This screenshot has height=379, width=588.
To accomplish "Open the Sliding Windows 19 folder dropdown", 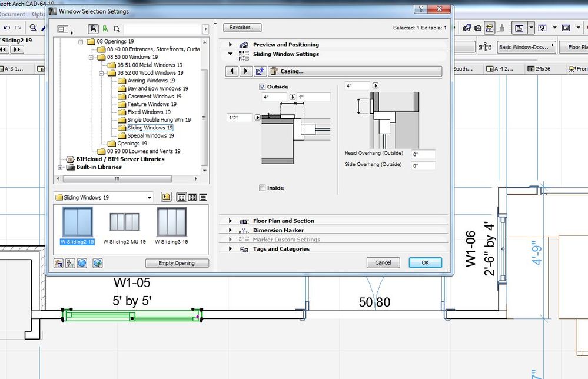I will tap(149, 197).
